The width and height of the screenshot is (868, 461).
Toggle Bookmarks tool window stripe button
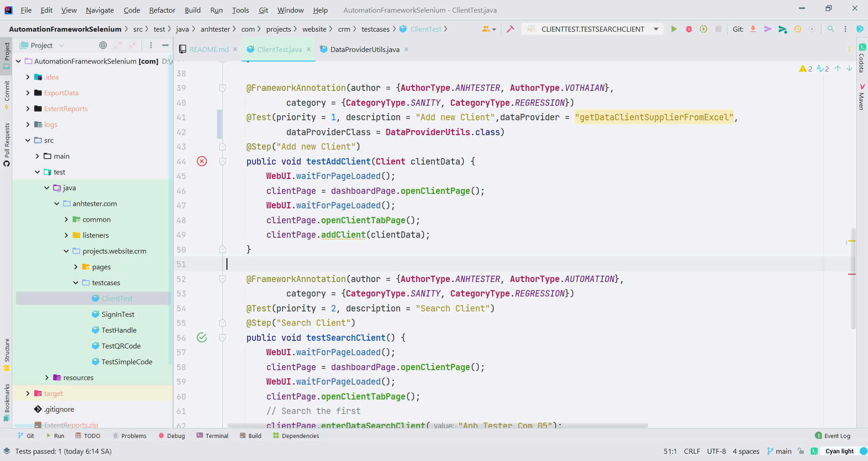(x=6, y=403)
